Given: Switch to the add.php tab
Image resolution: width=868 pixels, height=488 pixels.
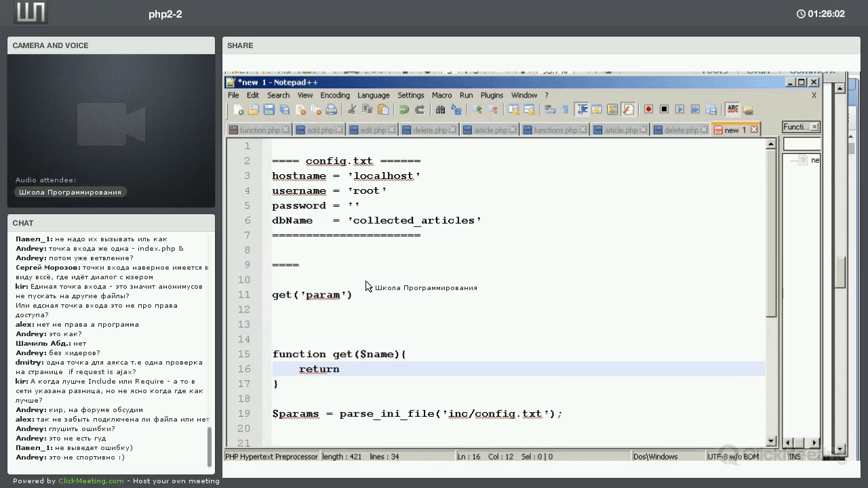Looking at the screenshot, I should coord(320,130).
